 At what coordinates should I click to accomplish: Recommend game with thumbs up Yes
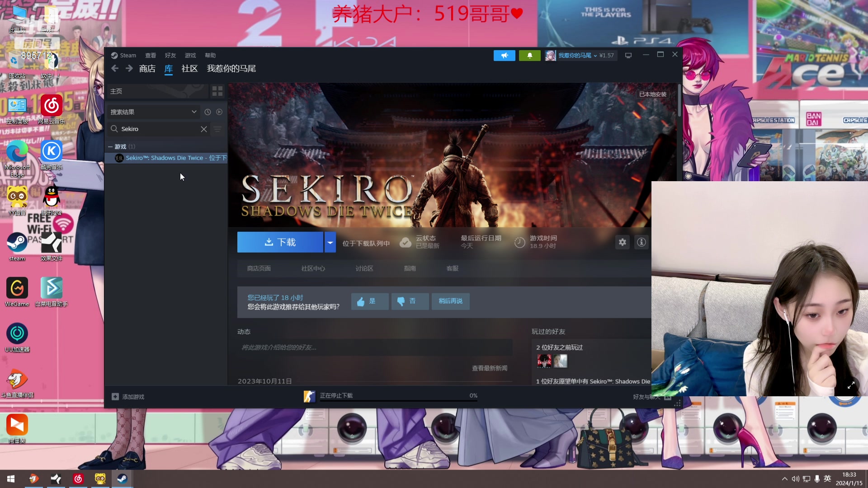[x=369, y=301]
